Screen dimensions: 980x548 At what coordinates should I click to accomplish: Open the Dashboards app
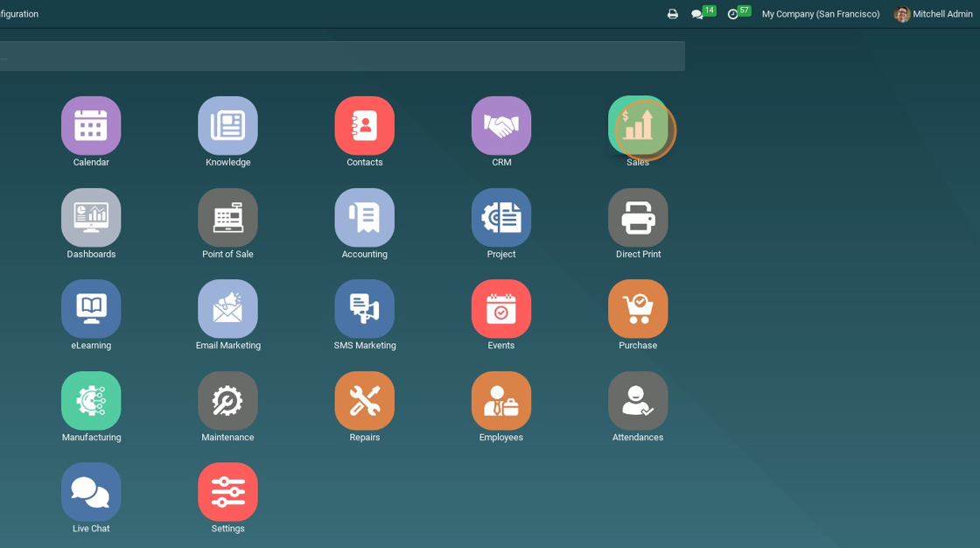coord(91,218)
